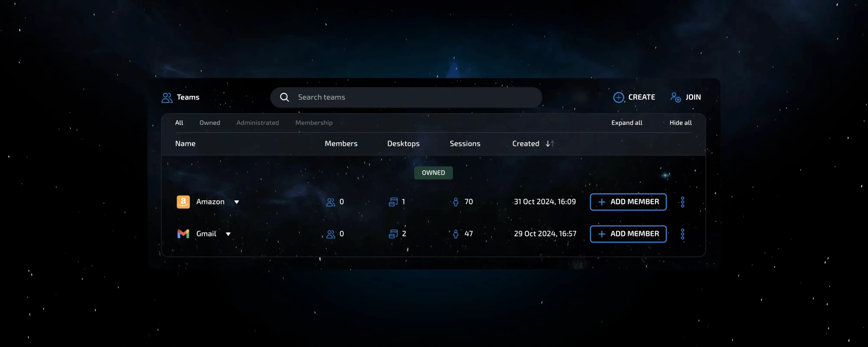Expand the Gmail team row
Viewport: 868px width, 347px height.
228,234
